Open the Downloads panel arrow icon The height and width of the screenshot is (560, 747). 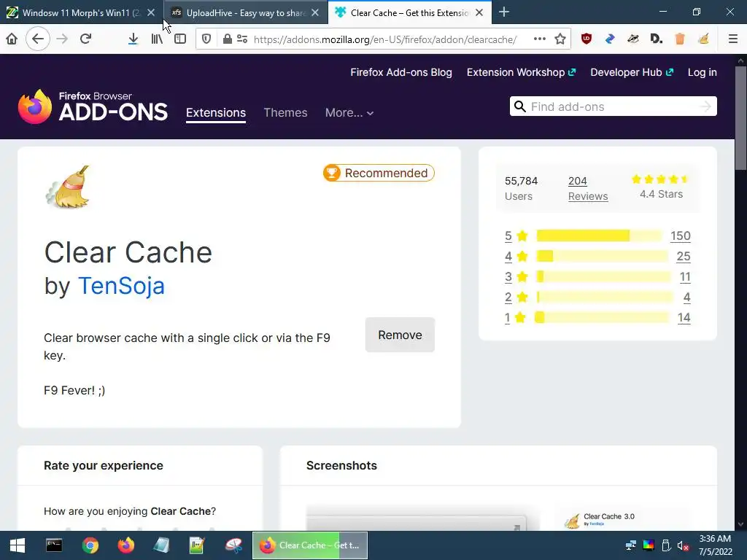tap(133, 39)
